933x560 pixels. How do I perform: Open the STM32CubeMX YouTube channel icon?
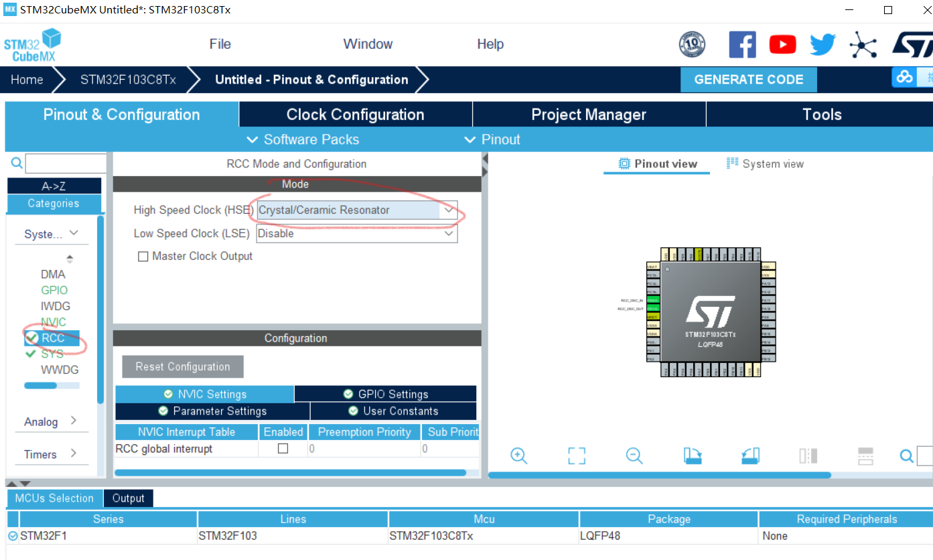click(x=782, y=44)
